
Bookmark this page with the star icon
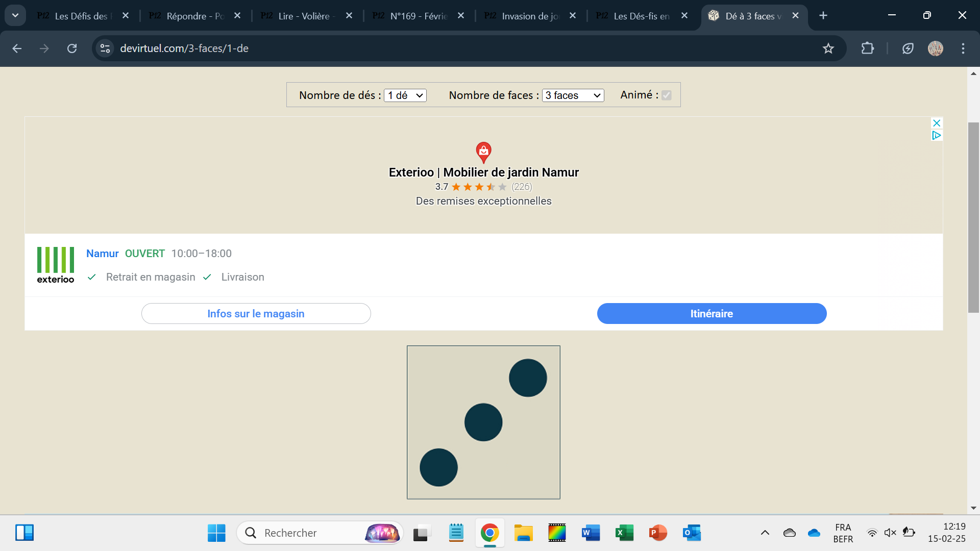click(828, 48)
